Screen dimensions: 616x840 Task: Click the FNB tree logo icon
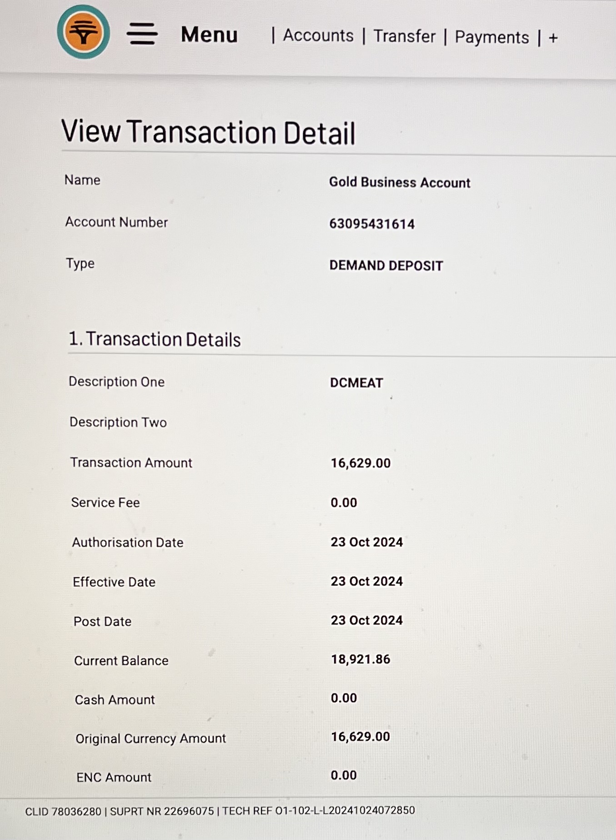pos(84,32)
